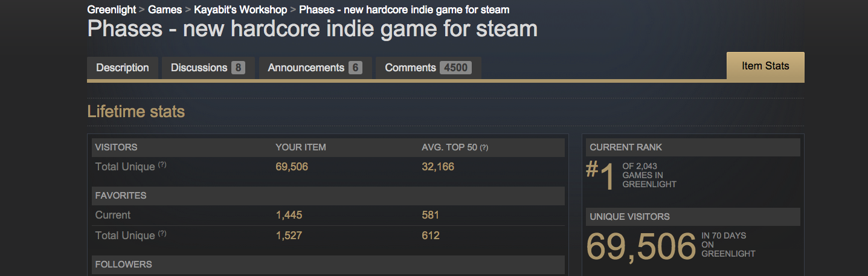Click the help icon beside Favorites Total Unique
868x276 pixels.
[162, 234]
